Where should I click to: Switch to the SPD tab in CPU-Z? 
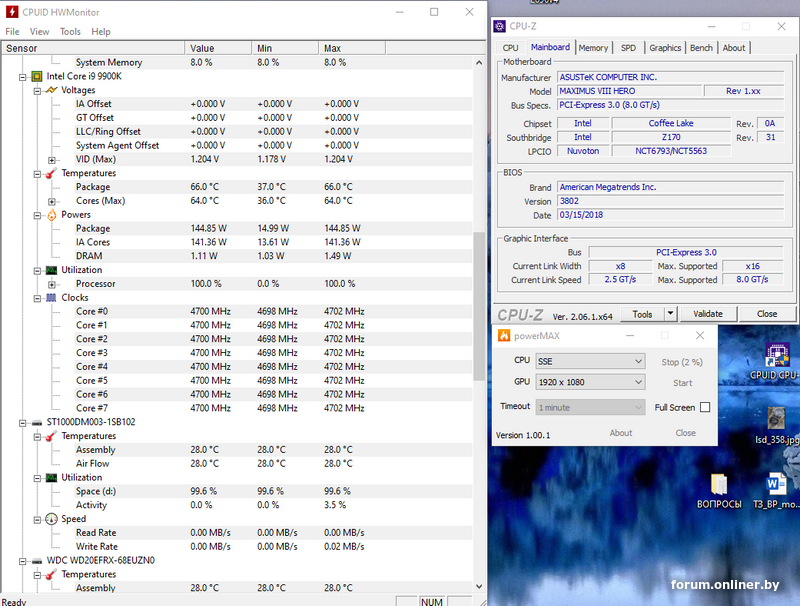(x=628, y=47)
